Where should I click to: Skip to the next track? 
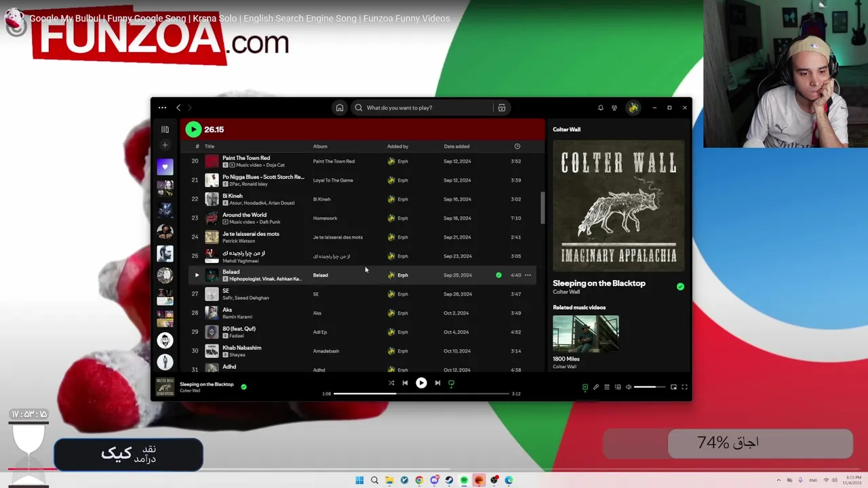tap(437, 383)
